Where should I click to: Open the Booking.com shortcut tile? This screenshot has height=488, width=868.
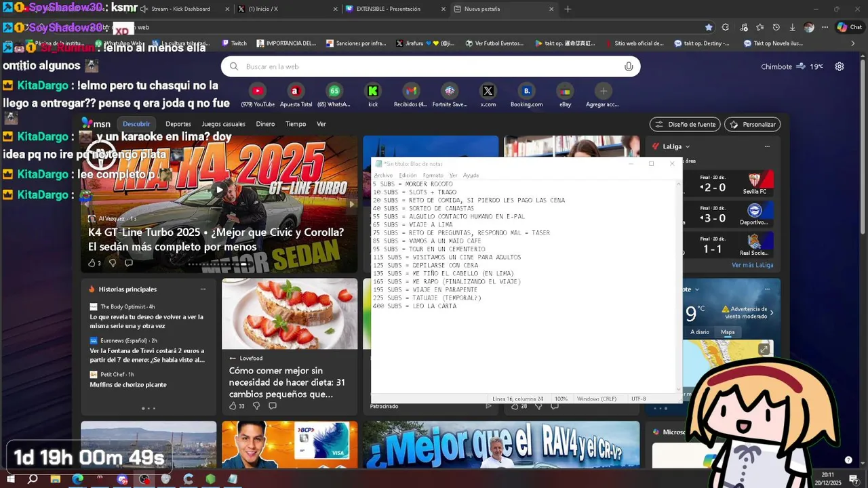527,95
